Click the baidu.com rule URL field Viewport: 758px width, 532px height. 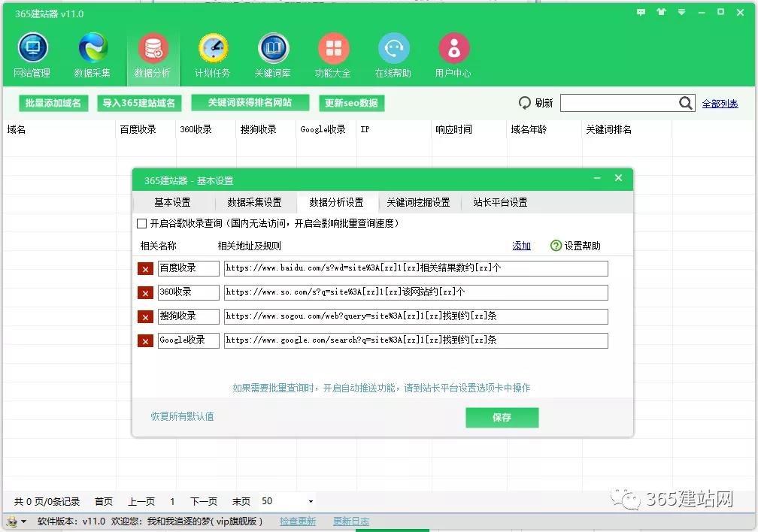(417, 269)
